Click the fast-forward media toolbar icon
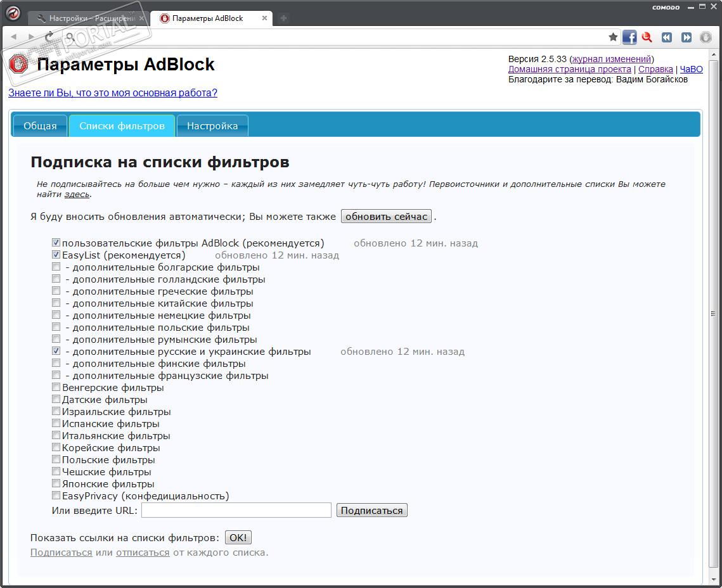This screenshot has width=722, height=588. (x=686, y=37)
